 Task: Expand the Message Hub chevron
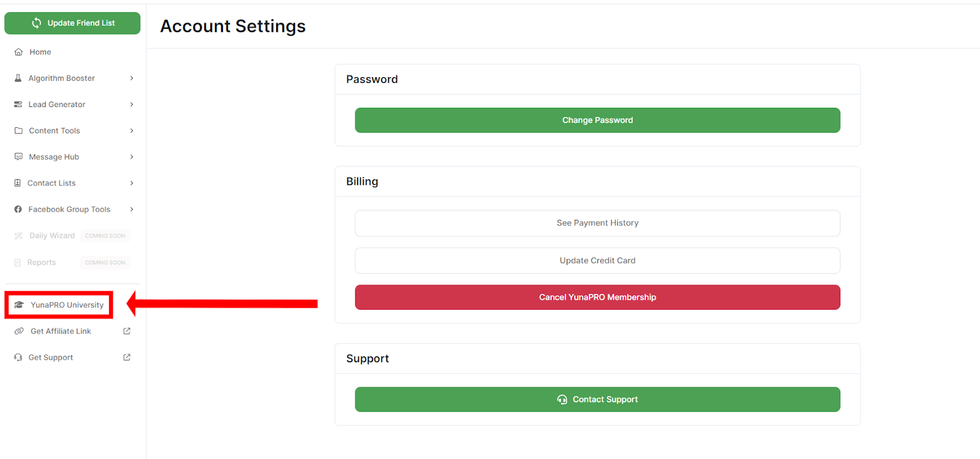point(132,157)
